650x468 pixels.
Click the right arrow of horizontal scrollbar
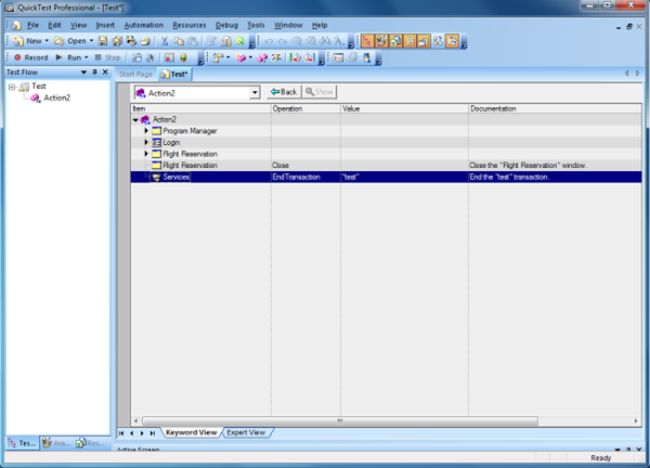[x=635, y=421]
